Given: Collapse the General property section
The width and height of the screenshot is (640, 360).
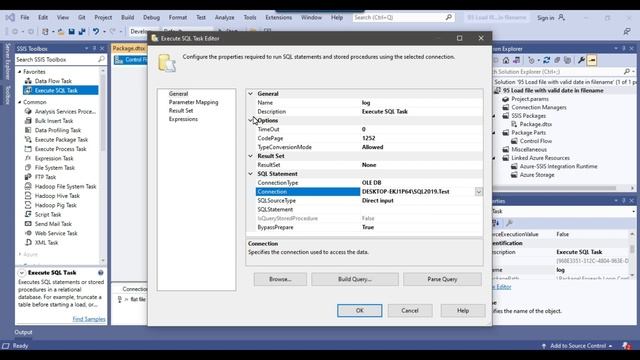Looking at the screenshot, I should [x=251, y=93].
